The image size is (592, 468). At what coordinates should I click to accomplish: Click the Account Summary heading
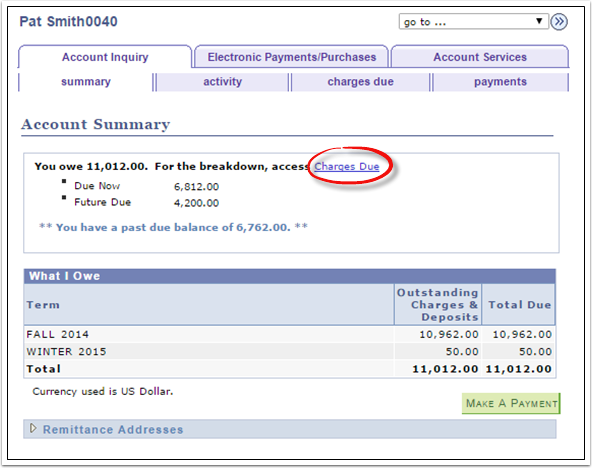[96, 124]
